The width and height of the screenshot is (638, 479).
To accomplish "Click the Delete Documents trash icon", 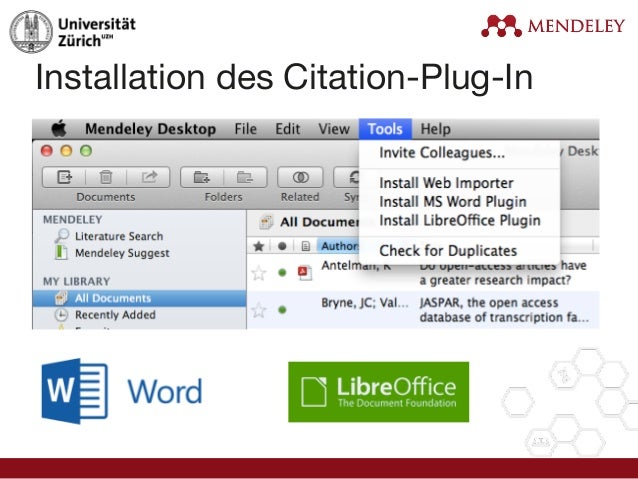I will (106, 177).
